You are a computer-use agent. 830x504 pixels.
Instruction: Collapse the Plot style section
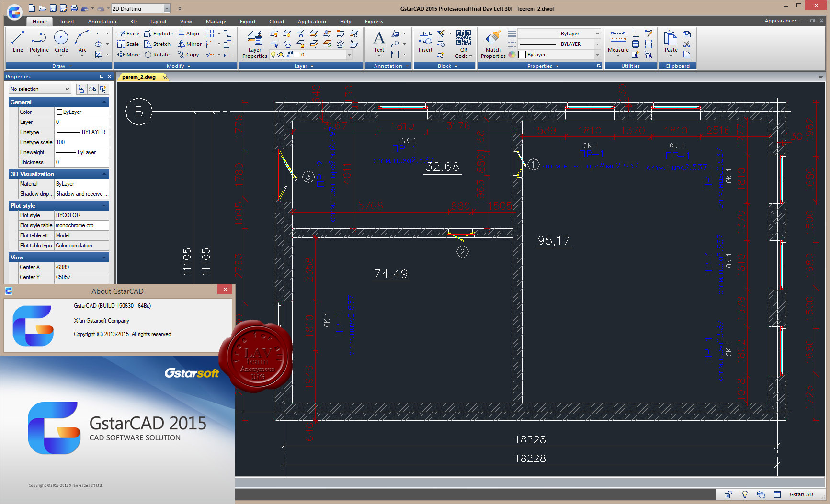pyautogui.click(x=104, y=206)
